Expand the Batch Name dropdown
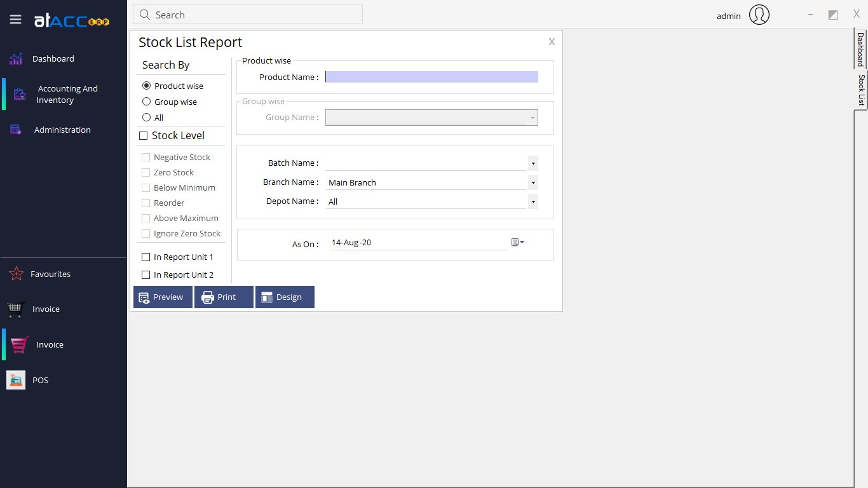The height and width of the screenshot is (488, 868). pyautogui.click(x=532, y=163)
